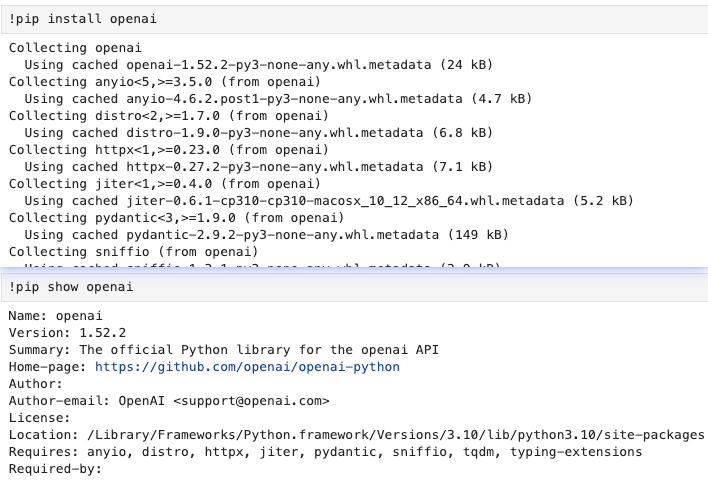Click the 'Requires: anyio, distro, httpx' line
Image resolution: width=708 pixels, height=484 pixels.
point(325,452)
